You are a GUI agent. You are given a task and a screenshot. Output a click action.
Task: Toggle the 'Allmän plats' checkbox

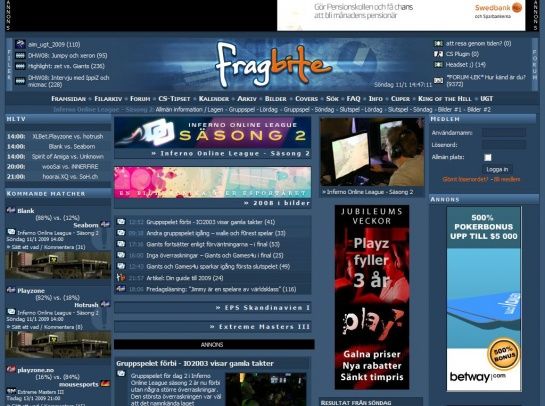pyautogui.click(x=488, y=157)
